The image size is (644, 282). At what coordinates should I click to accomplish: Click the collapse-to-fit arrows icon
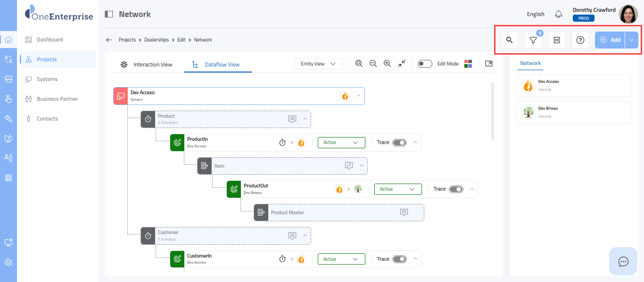pyautogui.click(x=402, y=64)
